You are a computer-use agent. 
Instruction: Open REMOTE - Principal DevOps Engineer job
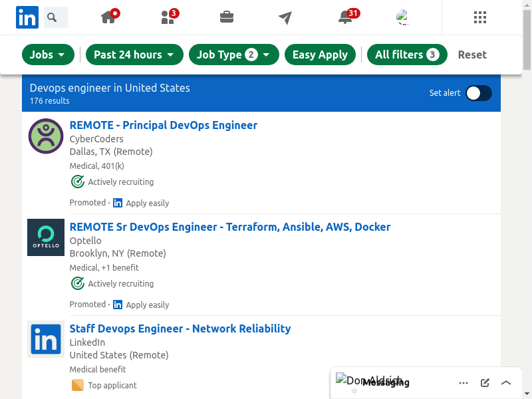163,125
